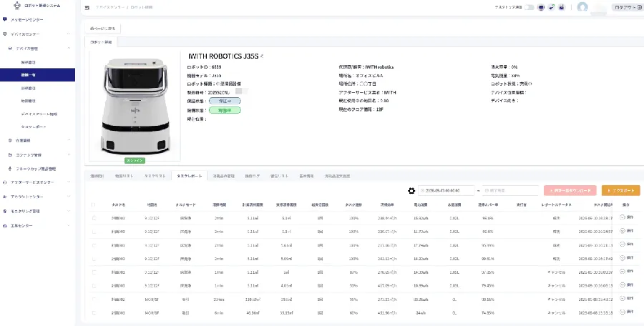Expand the bottom sidebar center chevron
The height and width of the screenshot is (326, 644).
[x=69, y=226]
